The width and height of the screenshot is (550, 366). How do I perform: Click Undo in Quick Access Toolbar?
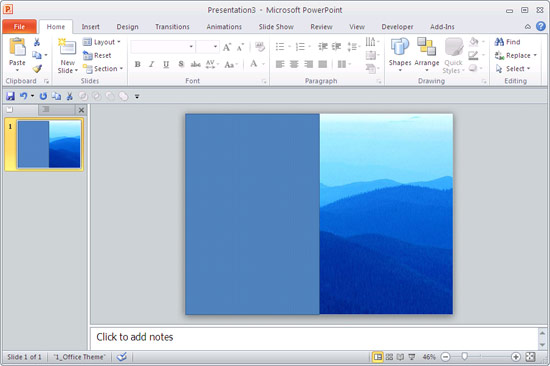pyautogui.click(x=24, y=96)
